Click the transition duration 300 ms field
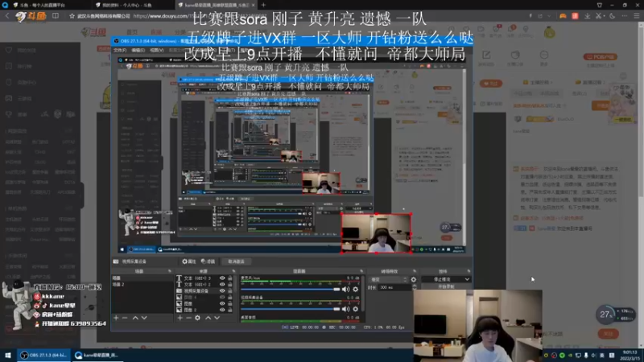 coord(394,288)
